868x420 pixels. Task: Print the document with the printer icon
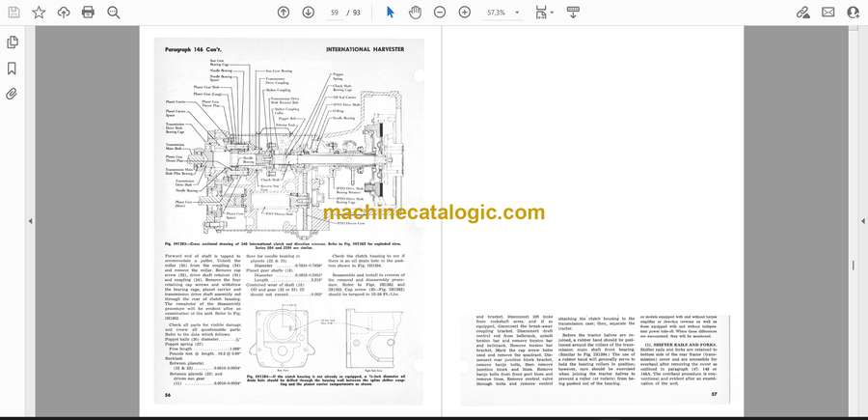pos(88,13)
